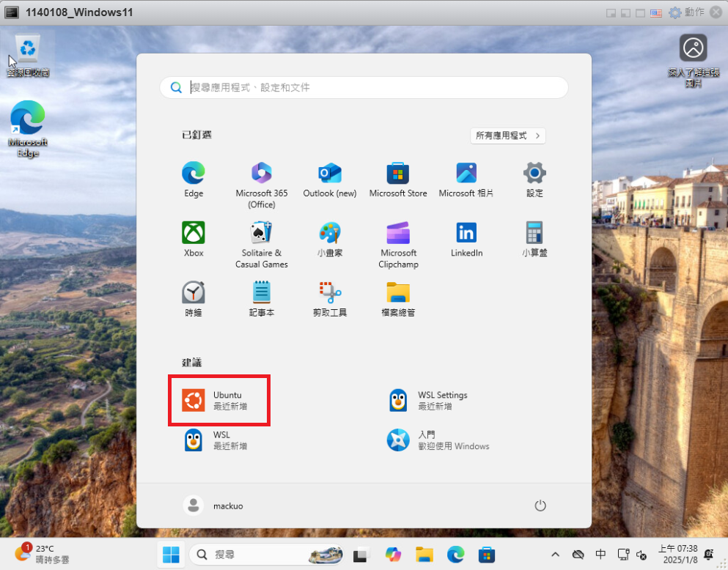Open Task View on the taskbar
Screen dimensions: 728x570
coord(361,555)
